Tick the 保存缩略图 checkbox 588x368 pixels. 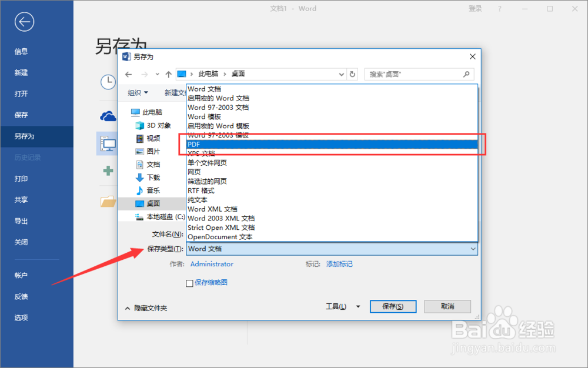coord(189,283)
